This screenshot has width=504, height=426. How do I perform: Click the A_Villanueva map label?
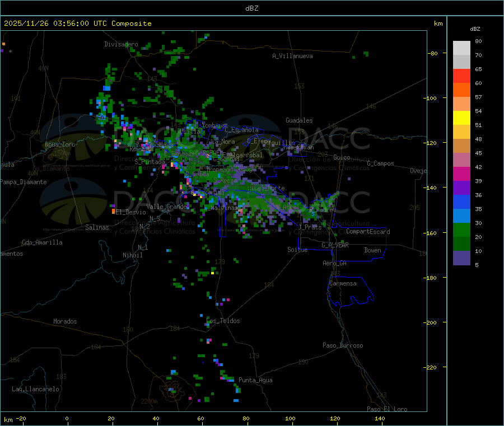coord(292,56)
